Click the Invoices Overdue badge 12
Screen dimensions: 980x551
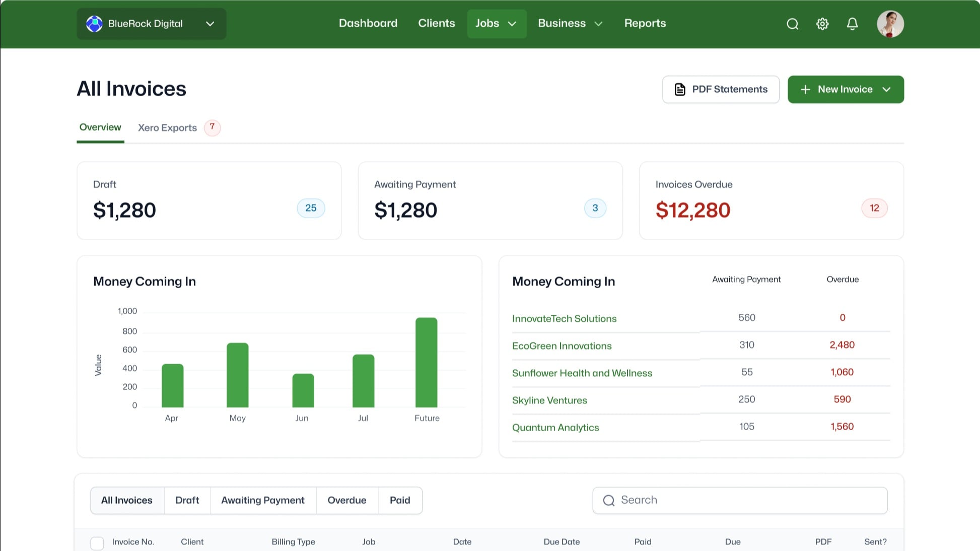point(874,208)
